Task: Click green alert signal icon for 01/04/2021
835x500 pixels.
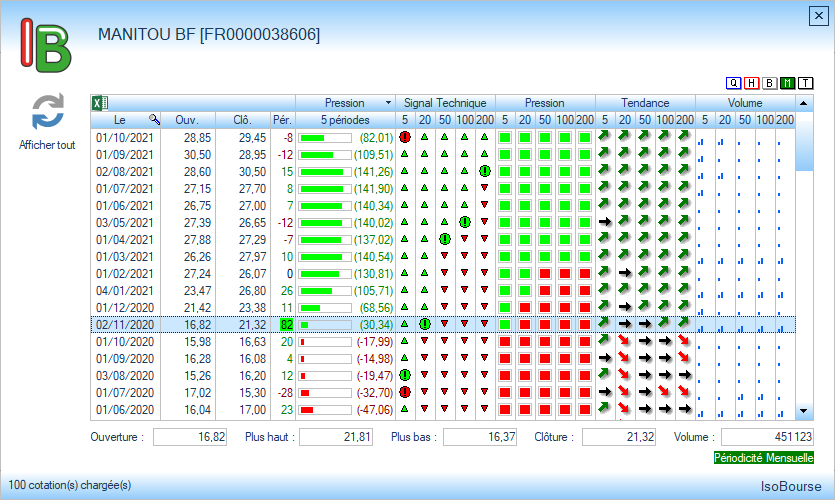Action: [445, 239]
